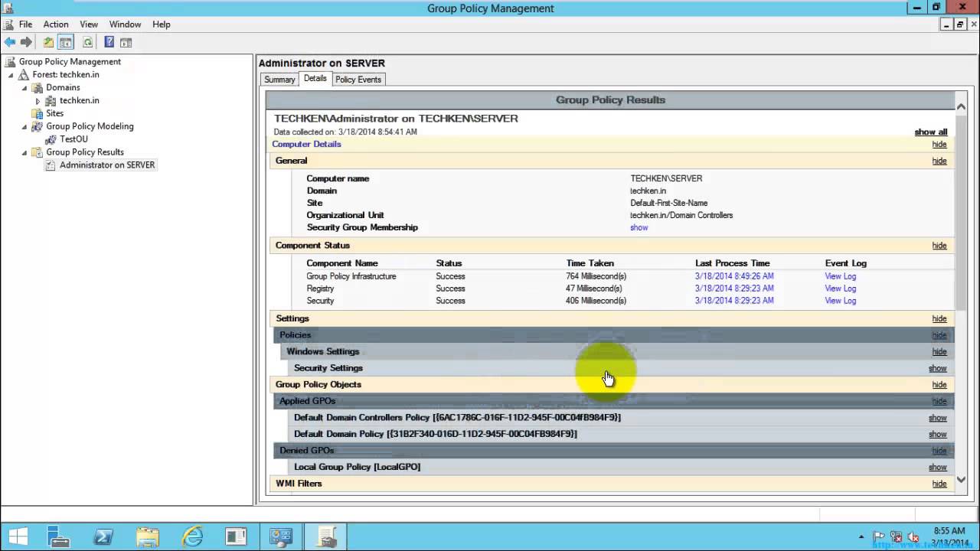Image resolution: width=980 pixels, height=551 pixels.
Task: Select the Details tab
Action: tap(315, 79)
